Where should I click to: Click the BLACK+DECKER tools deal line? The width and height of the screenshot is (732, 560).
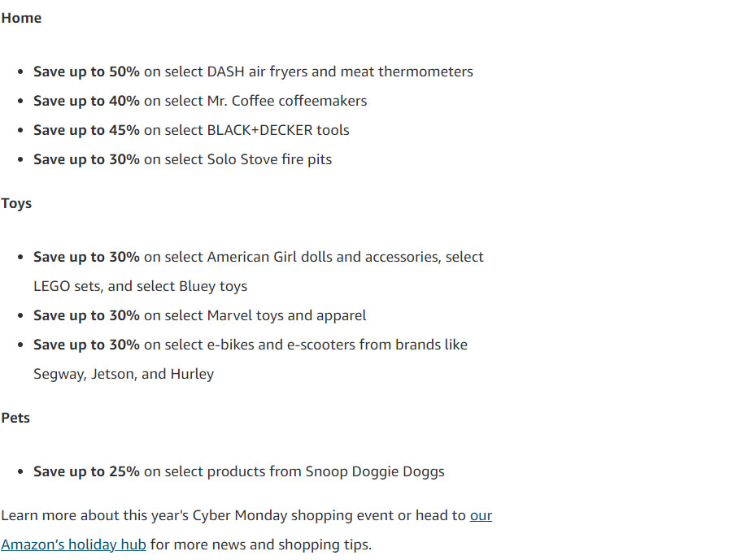point(191,130)
